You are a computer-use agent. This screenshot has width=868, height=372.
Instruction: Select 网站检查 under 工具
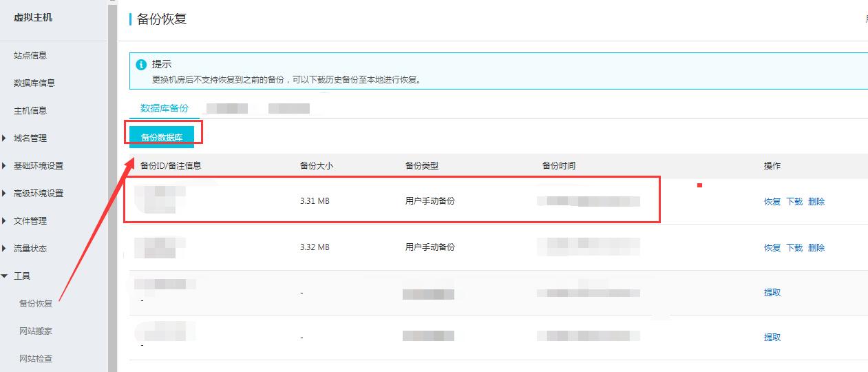36,358
